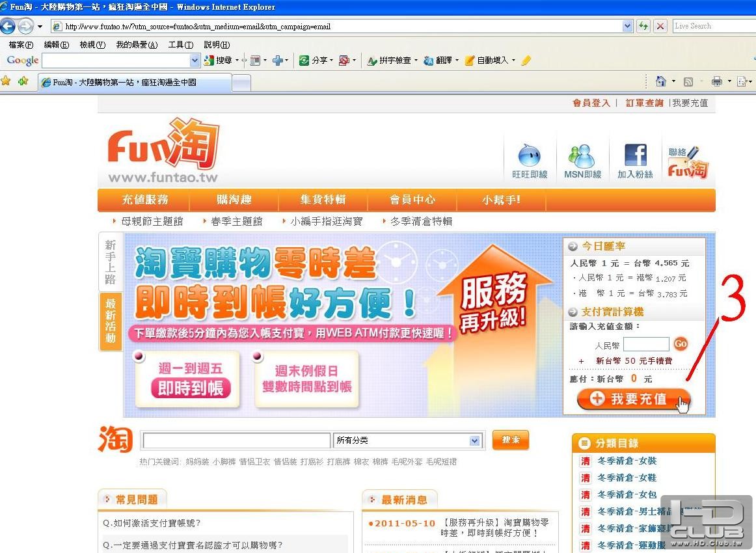Click the 我要充值 top link
Image resolution: width=756 pixels, height=553 pixels.
coord(690,103)
